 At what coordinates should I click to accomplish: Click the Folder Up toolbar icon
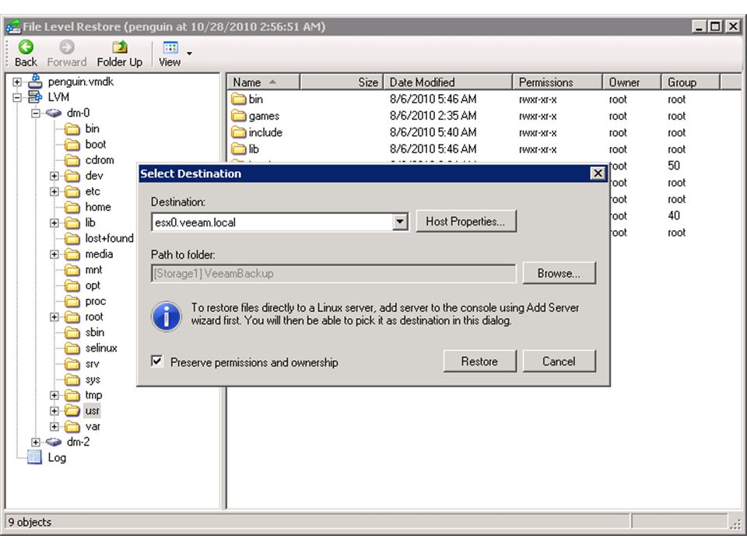click(120, 47)
